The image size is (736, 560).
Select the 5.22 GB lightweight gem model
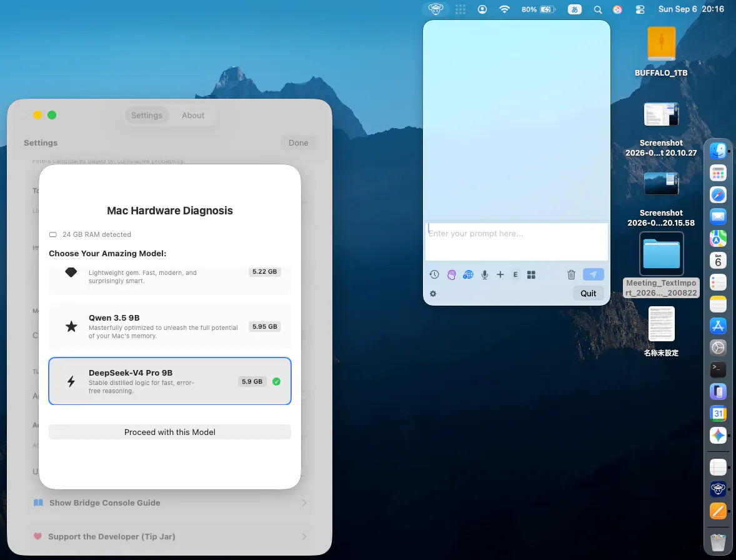(170, 280)
